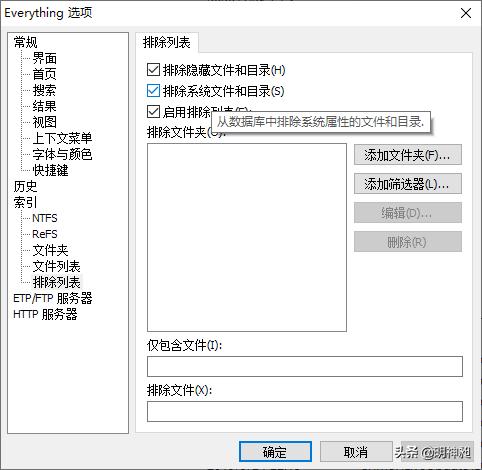Cancel with the 取消 button

pyautogui.click(x=356, y=452)
